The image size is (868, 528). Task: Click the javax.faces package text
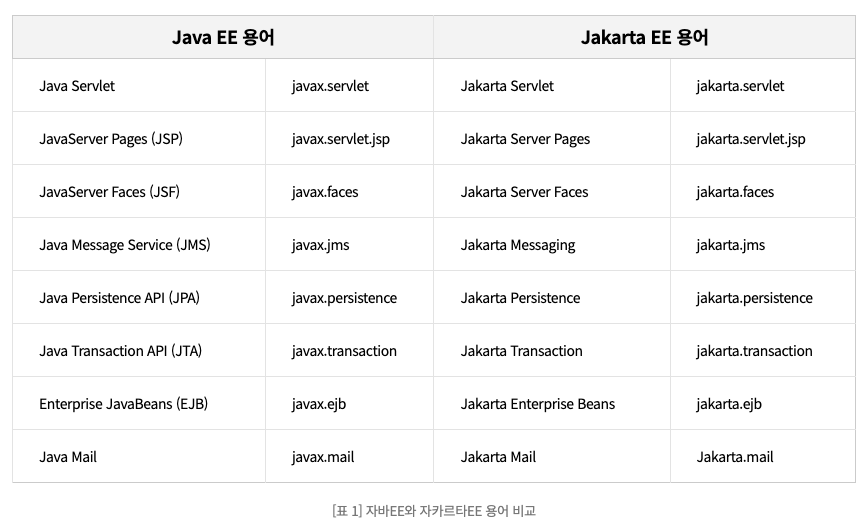click(325, 192)
